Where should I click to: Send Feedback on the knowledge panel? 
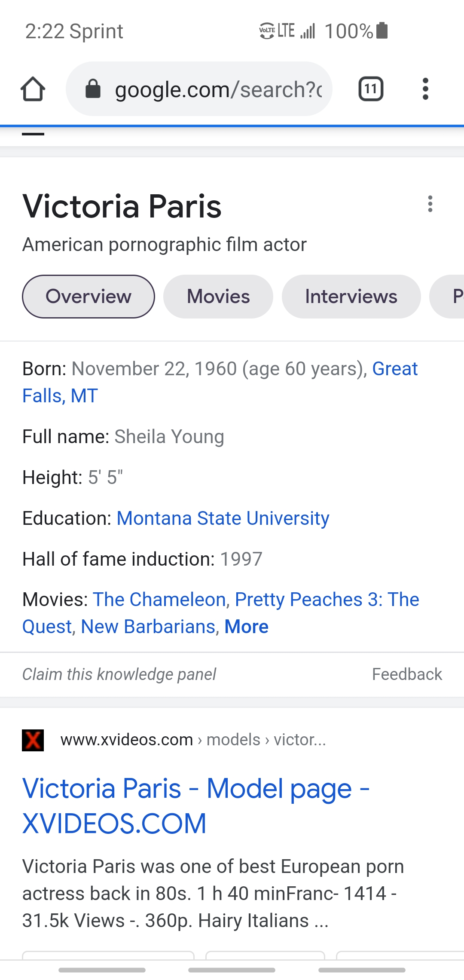(407, 674)
